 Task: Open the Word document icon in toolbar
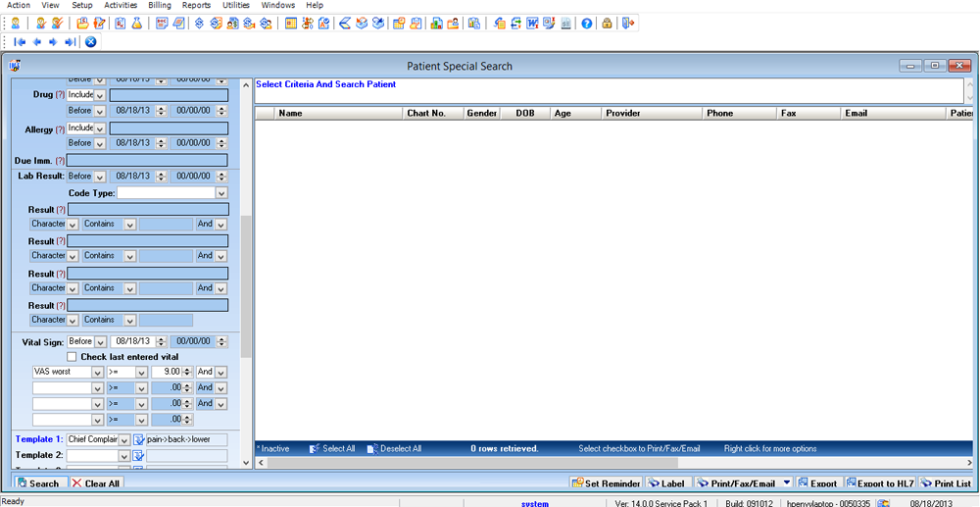coord(533,24)
